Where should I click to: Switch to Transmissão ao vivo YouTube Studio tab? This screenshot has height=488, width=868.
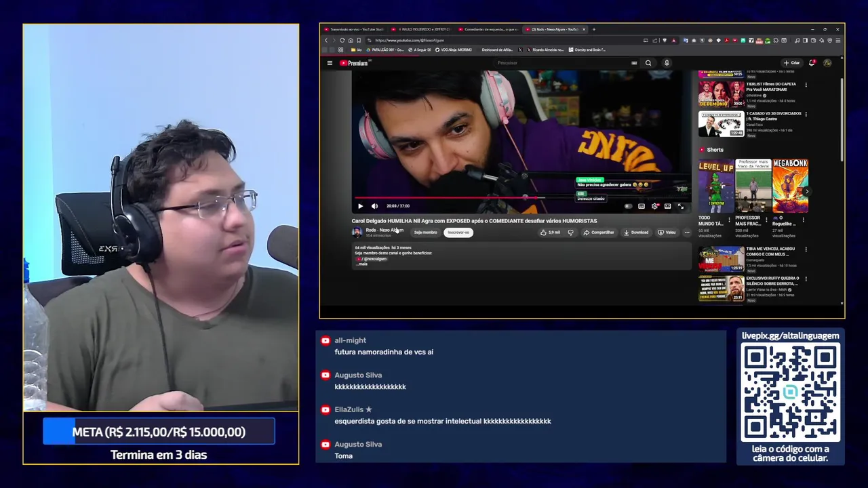(354, 29)
